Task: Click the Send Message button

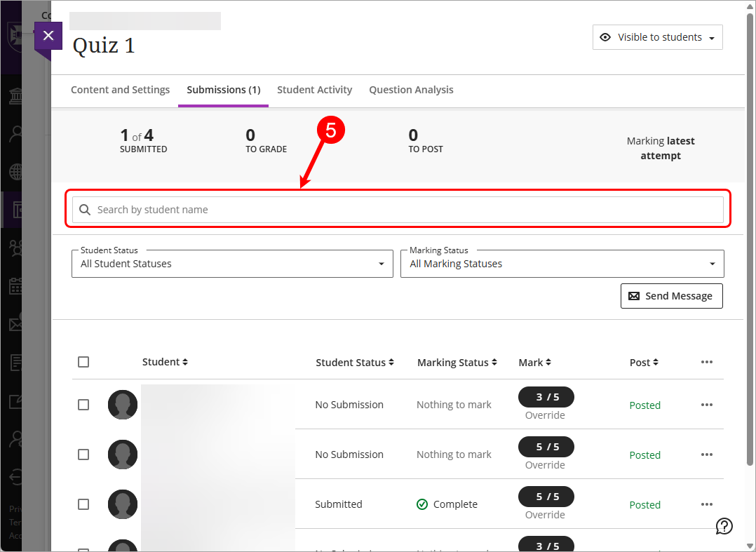Action: point(672,296)
